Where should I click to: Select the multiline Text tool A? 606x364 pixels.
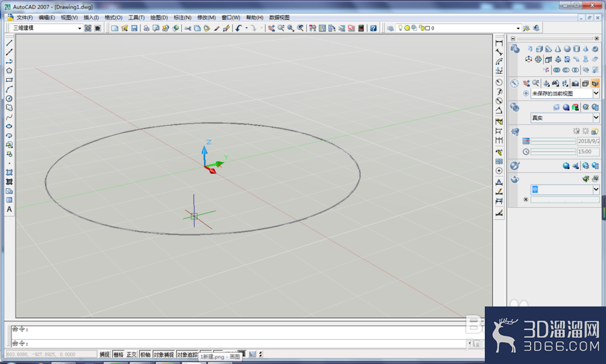coord(9,210)
